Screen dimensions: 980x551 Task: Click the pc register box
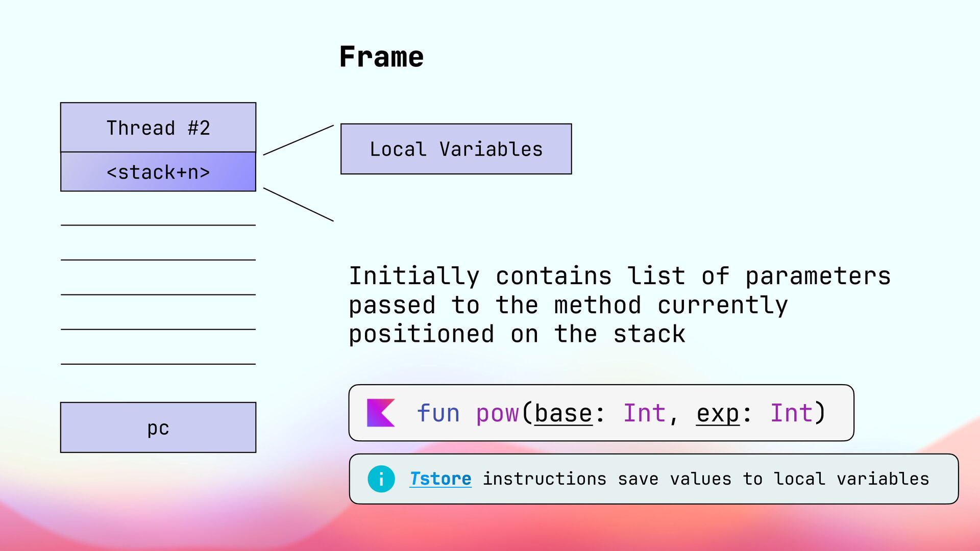point(158,428)
